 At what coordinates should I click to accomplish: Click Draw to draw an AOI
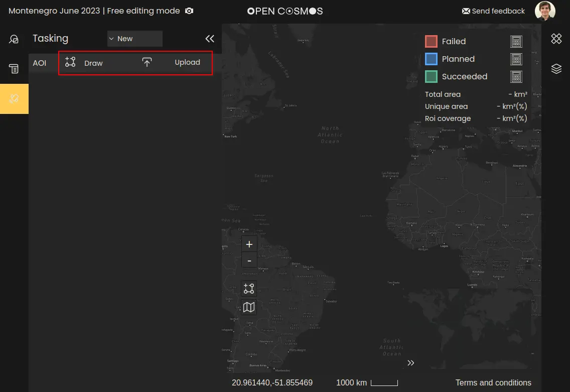point(84,63)
